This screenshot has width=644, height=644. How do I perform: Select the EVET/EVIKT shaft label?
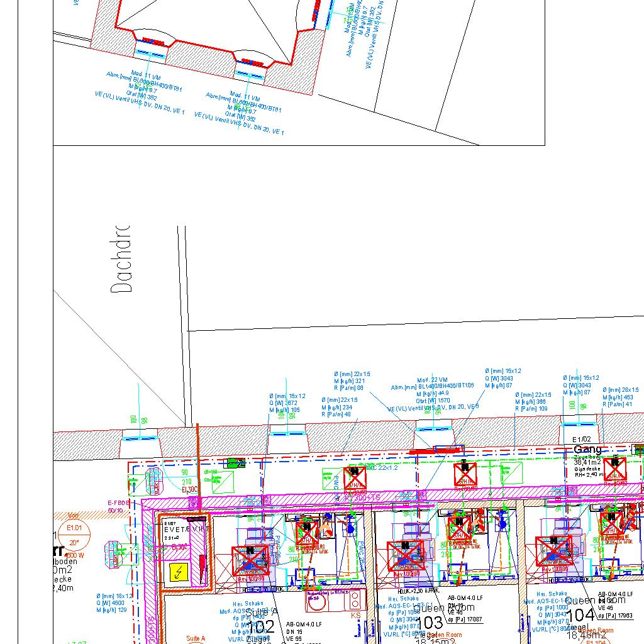pos(187,530)
